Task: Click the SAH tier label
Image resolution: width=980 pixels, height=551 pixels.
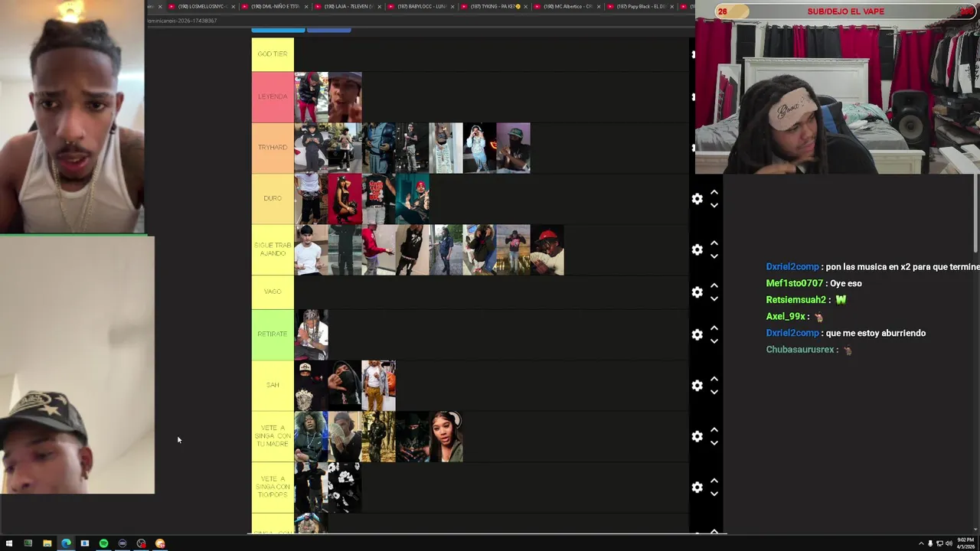Action: click(x=273, y=385)
